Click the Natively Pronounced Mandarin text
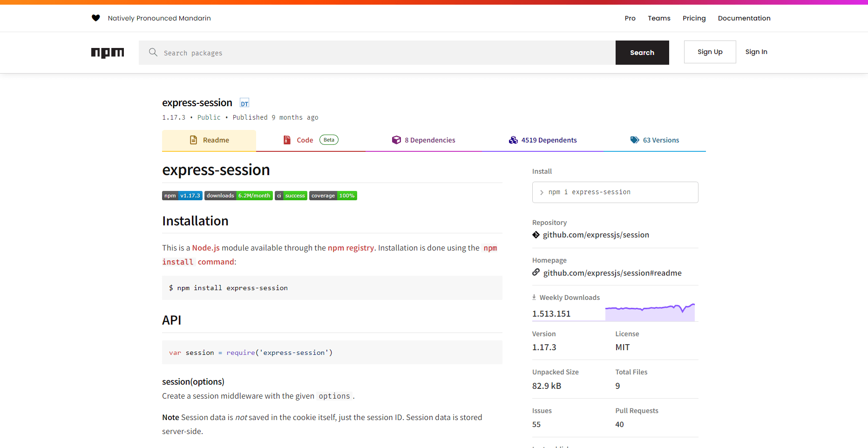The height and width of the screenshot is (448, 868). click(159, 18)
